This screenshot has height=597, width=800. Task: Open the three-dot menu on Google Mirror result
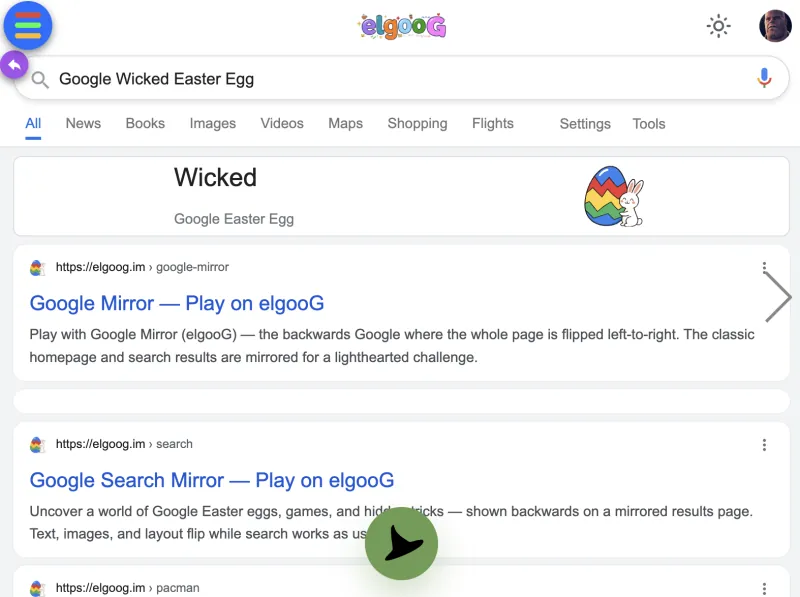[765, 267]
